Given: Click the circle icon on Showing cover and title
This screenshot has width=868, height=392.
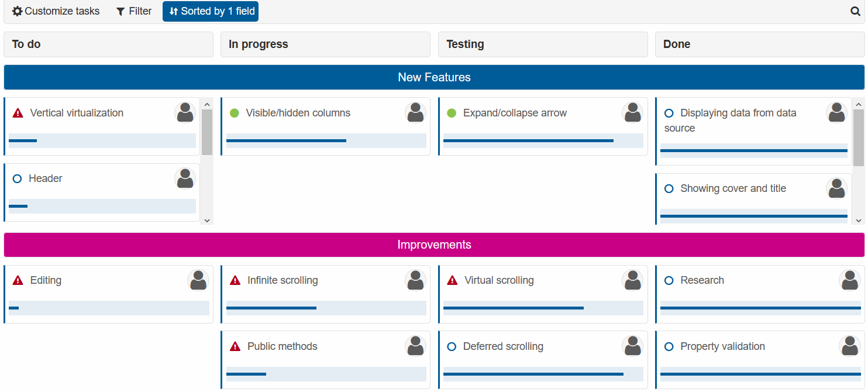Looking at the screenshot, I should [669, 188].
